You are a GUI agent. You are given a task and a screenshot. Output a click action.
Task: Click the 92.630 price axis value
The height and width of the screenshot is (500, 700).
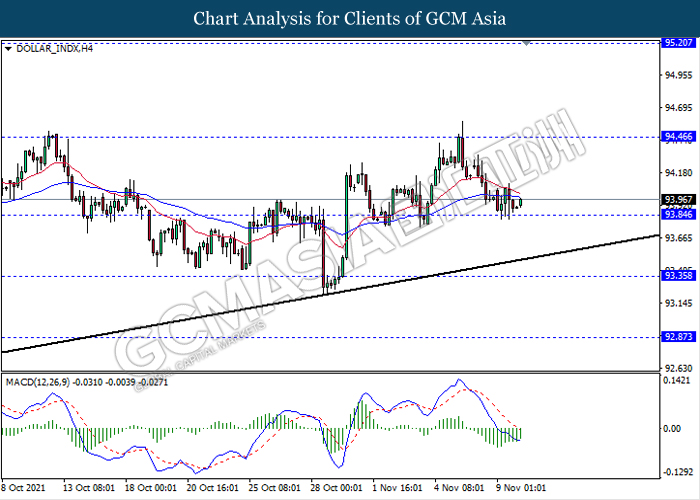[679, 368]
